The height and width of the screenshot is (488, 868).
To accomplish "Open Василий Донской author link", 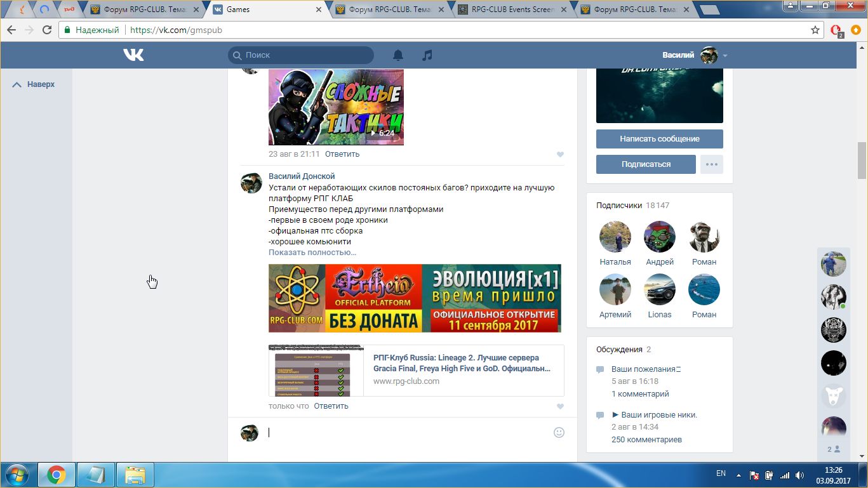I will coord(302,176).
